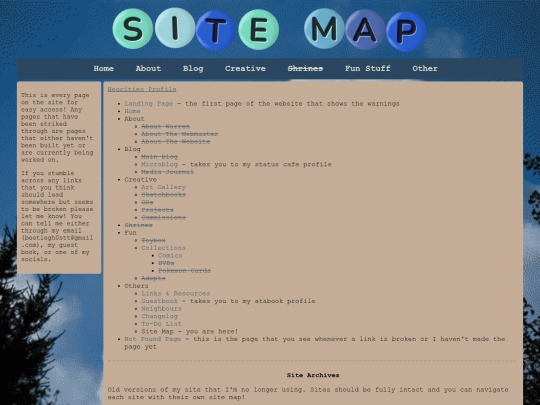The height and width of the screenshot is (405, 540).
Task: Click the DVDs collection link
Action: 166,263
